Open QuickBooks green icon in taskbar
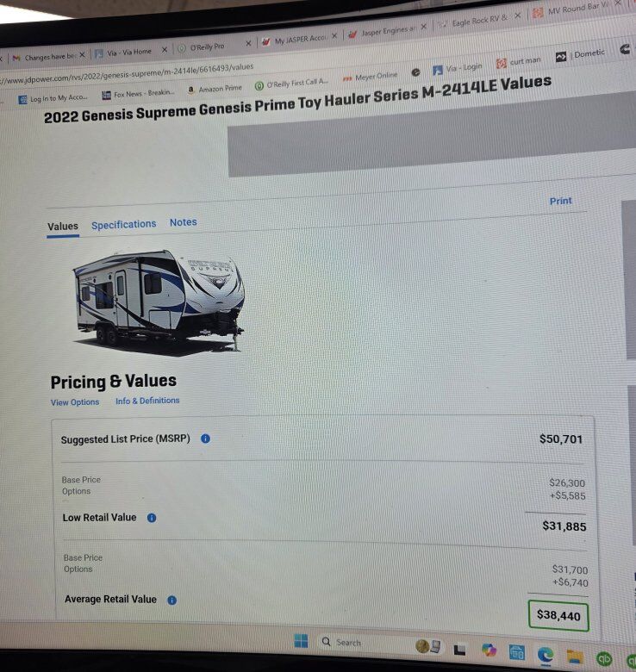This screenshot has height=672, width=636. tap(604, 658)
